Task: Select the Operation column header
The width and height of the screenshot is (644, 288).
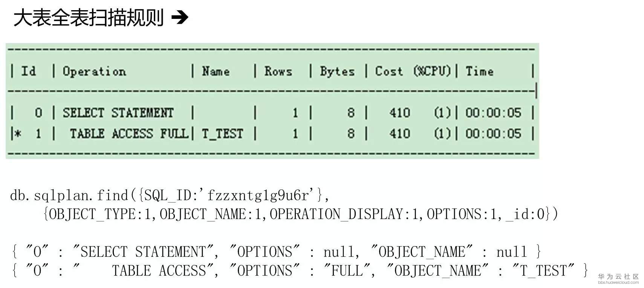Action: (x=94, y=71)
